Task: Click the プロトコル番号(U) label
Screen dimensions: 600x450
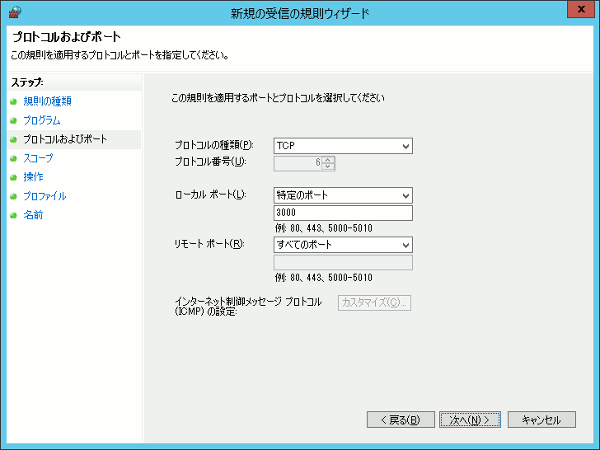Action: click(210, 161)
